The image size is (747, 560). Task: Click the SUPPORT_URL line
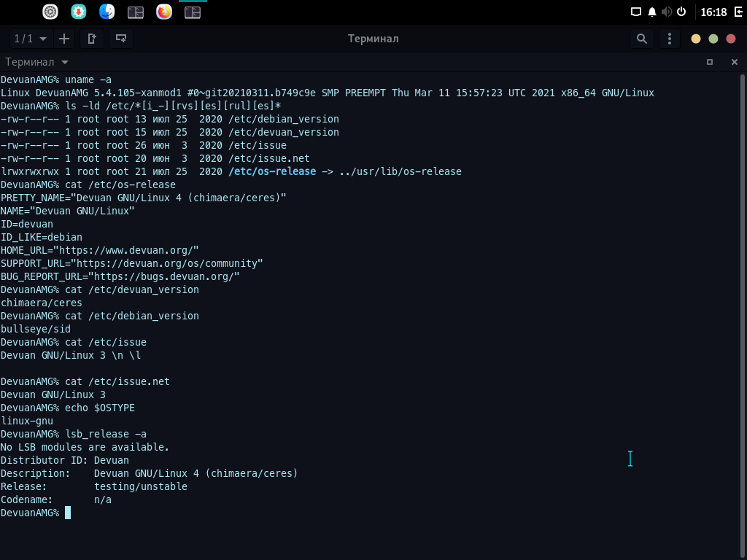coord(131,263)
